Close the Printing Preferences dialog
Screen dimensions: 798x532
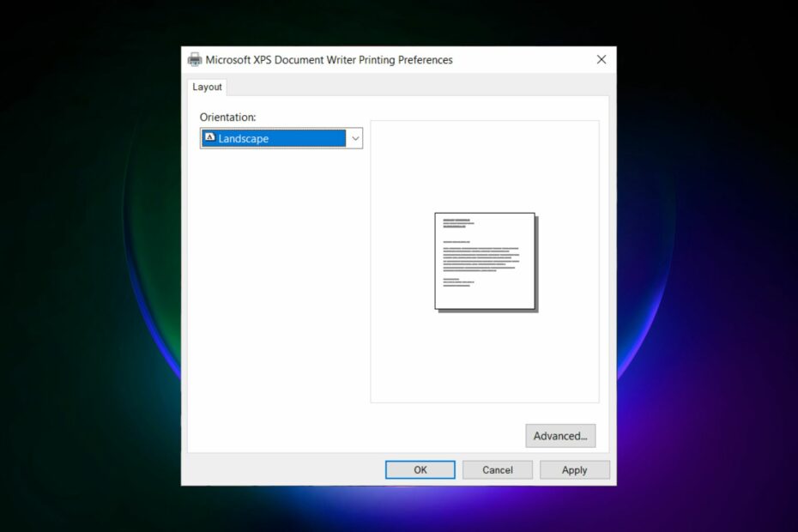tap(601, 59)
